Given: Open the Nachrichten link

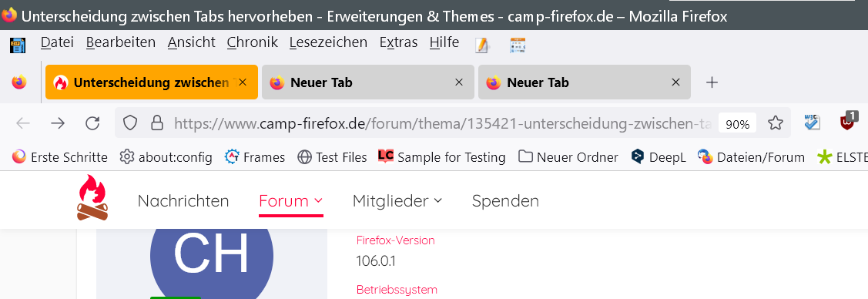Looking at the screenshot, I should 183,200.
